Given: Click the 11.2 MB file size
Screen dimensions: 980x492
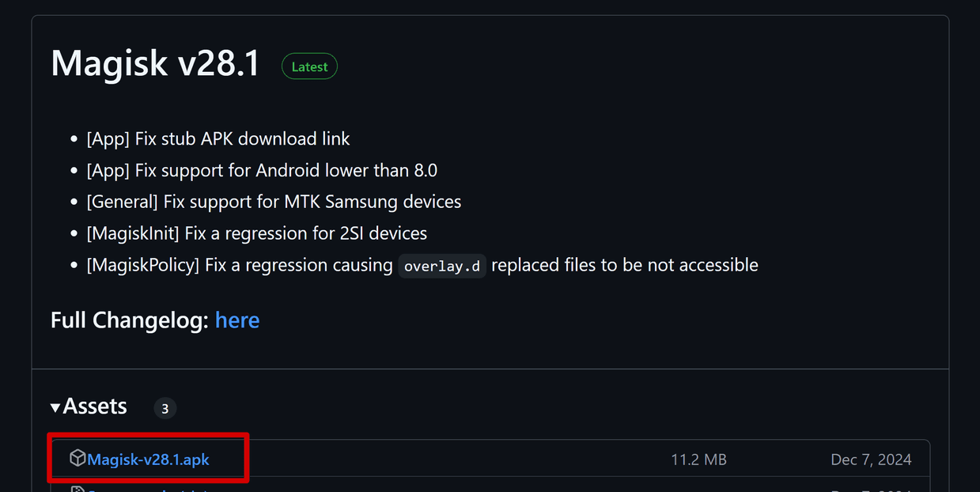Looking at the screenshot, I should click(698, 460).
